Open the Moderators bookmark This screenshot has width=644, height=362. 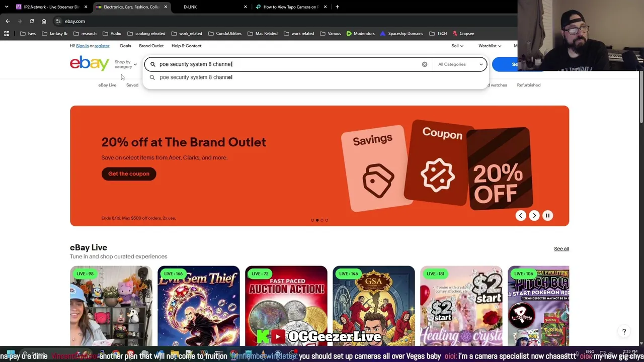tap(361, 34)
